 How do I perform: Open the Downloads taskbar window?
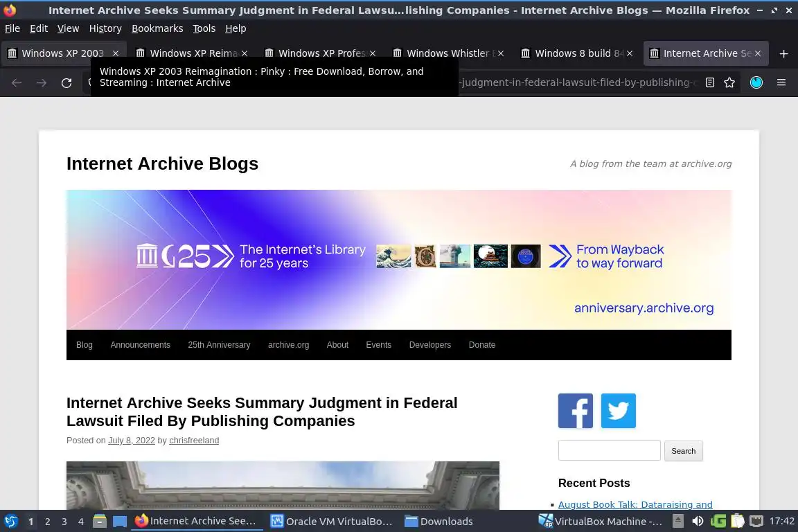point(438,522)
